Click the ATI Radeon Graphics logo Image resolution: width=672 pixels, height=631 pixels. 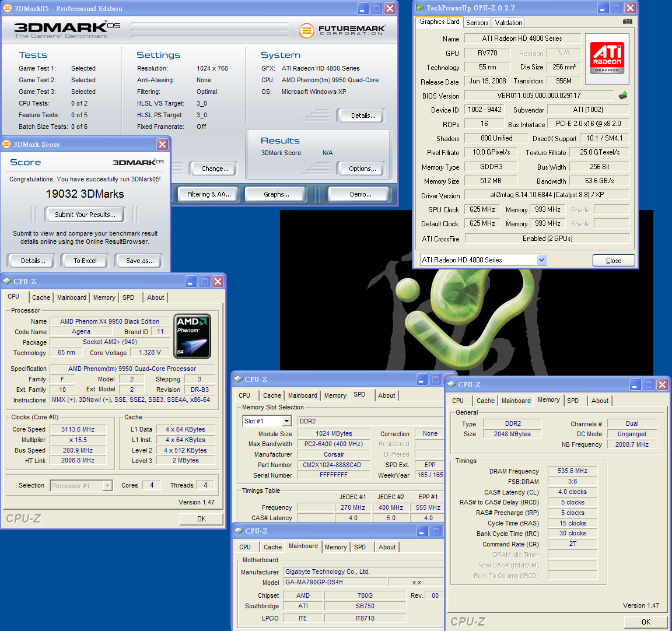point(607,57)
